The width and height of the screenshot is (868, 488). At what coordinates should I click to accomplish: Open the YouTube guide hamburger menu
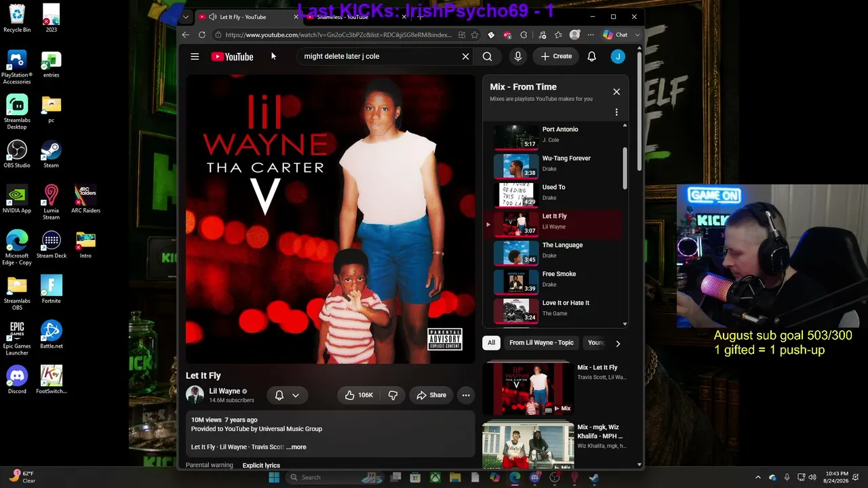click(195, 56)
